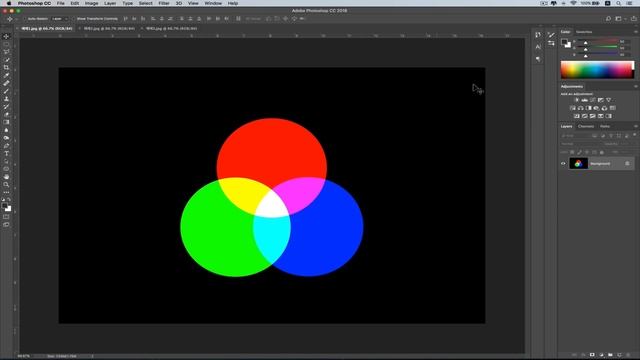Open the Color panel flyout menu
Image resolution: width=640 pixels, height=360 pixels.
point(636,32)
